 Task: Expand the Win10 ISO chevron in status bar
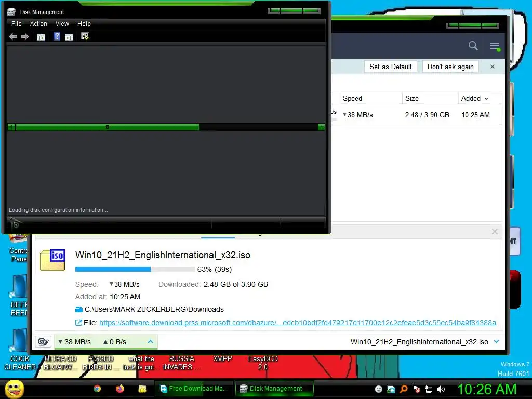pyautogui.click(x=496, y=342)
